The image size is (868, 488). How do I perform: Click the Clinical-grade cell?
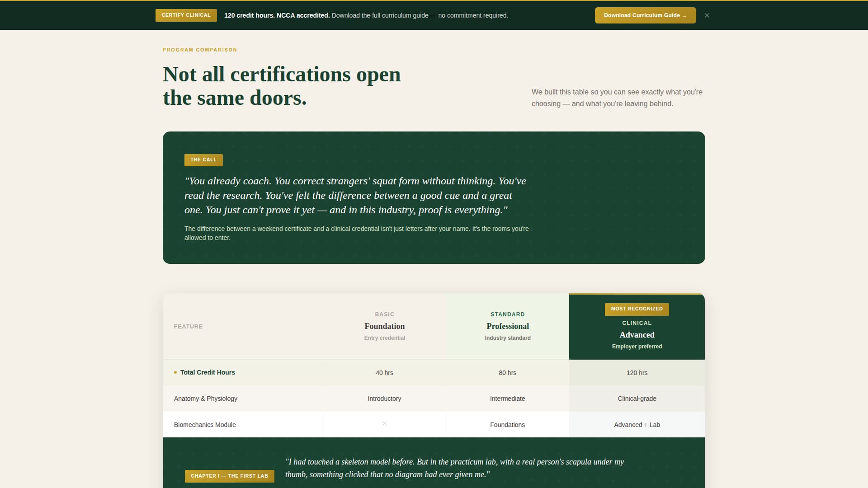point(637,399)
